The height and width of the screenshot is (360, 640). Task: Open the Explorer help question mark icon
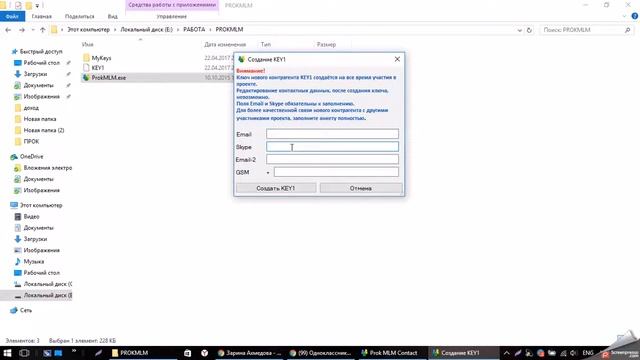[x=635, y=16]
